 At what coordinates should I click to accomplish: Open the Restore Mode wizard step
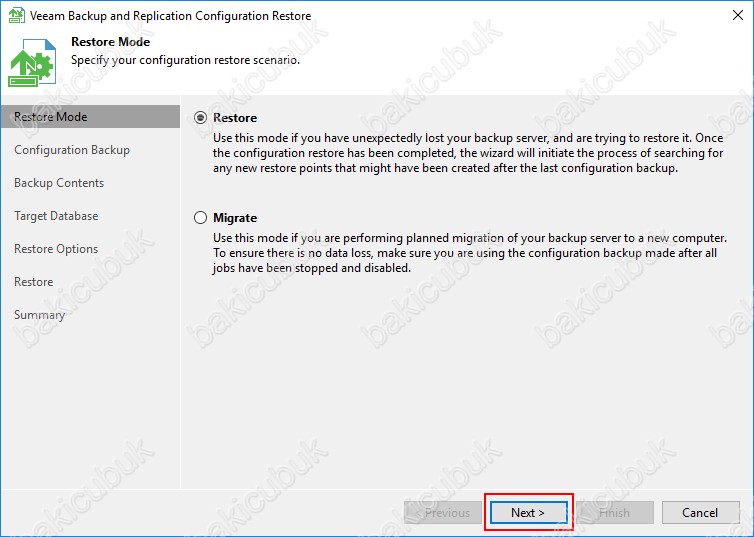[90, 117]
